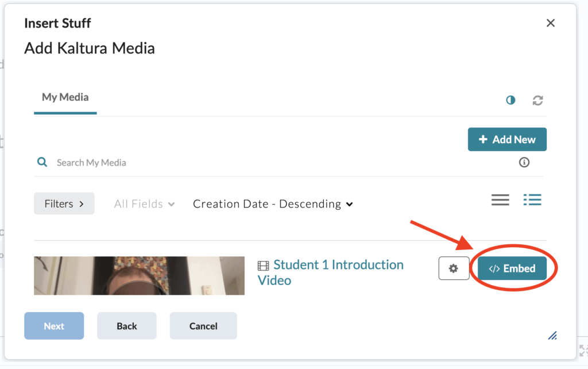Open Student 1 Introduction Video link

(338, 265)
